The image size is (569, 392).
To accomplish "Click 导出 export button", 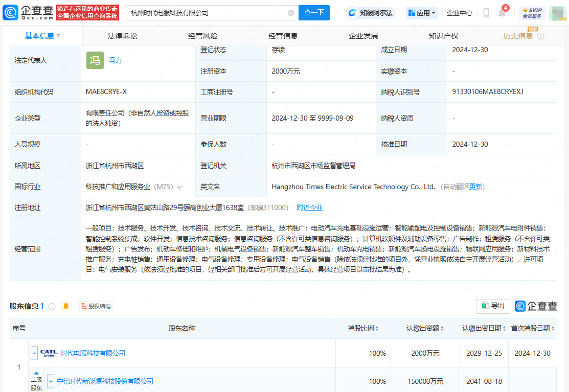I will tap(493, 306).
